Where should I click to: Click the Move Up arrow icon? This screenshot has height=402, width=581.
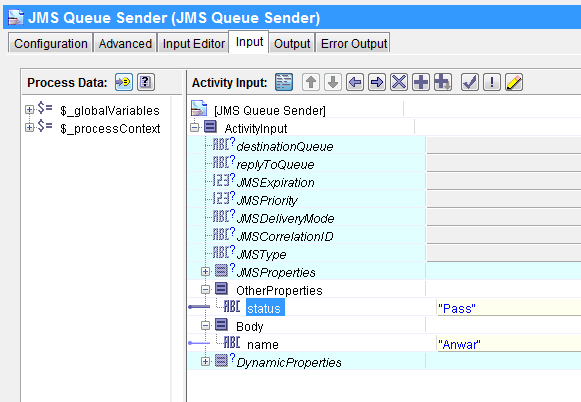tap(311, 82)
